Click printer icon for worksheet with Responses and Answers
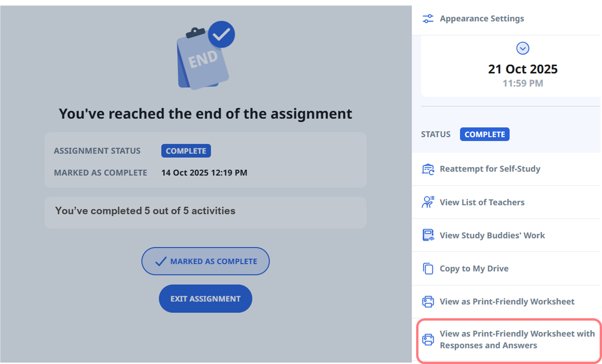 click(x=428, y=340)
